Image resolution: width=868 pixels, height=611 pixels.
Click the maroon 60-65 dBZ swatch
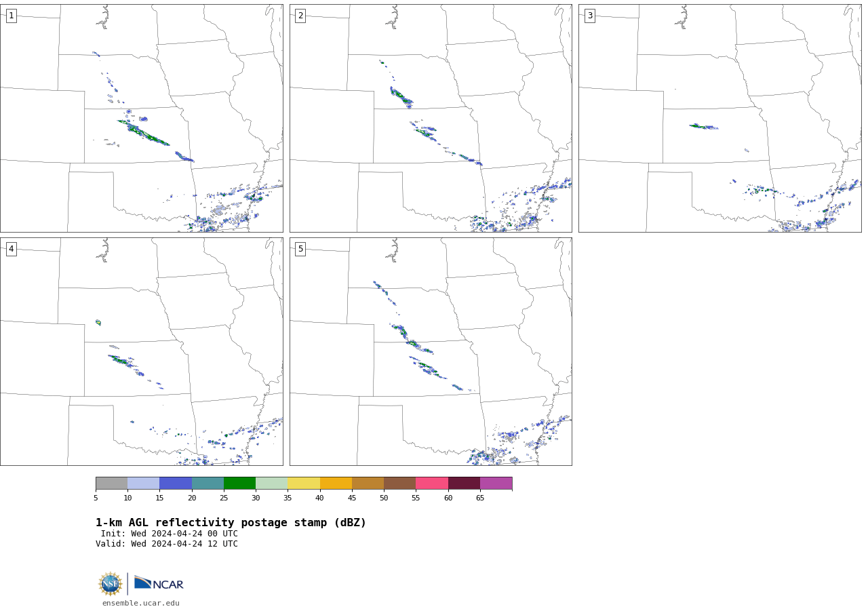click(464, 483)
